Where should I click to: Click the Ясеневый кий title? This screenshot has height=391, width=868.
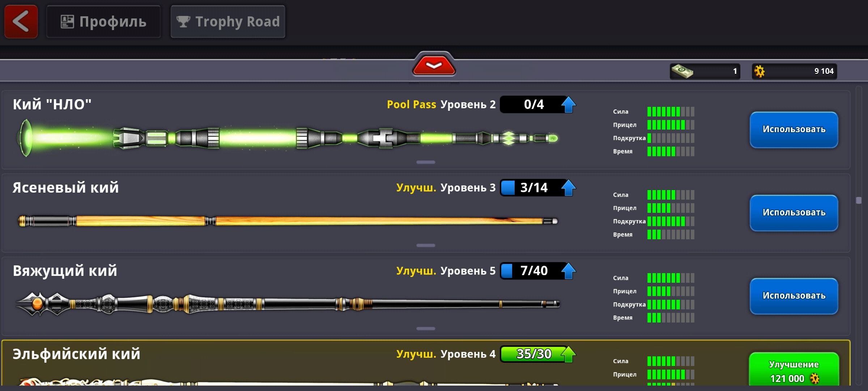[x=66, y=188]
